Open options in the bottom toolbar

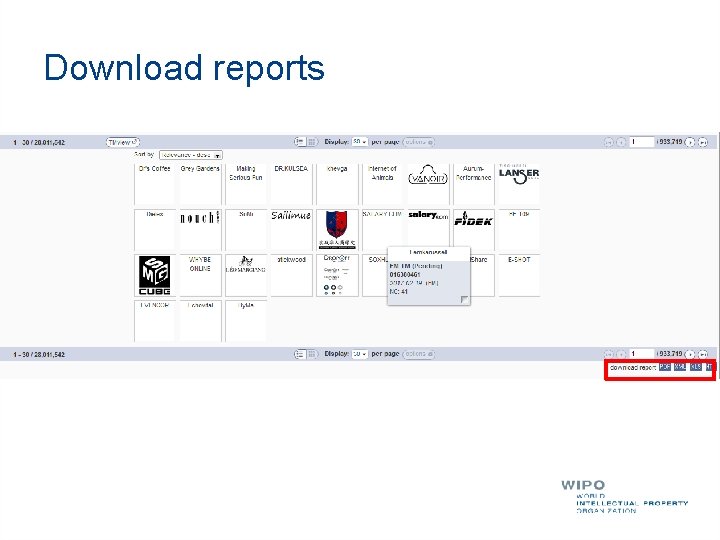point(418,354)
